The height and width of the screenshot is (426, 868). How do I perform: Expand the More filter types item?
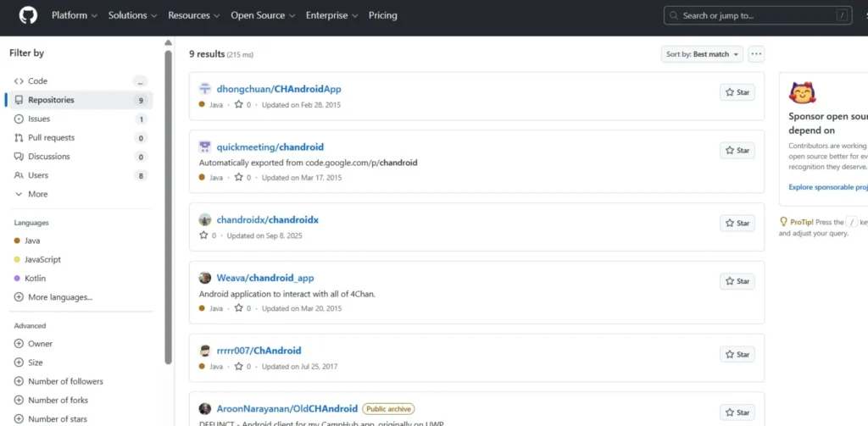tap(81, 194)
